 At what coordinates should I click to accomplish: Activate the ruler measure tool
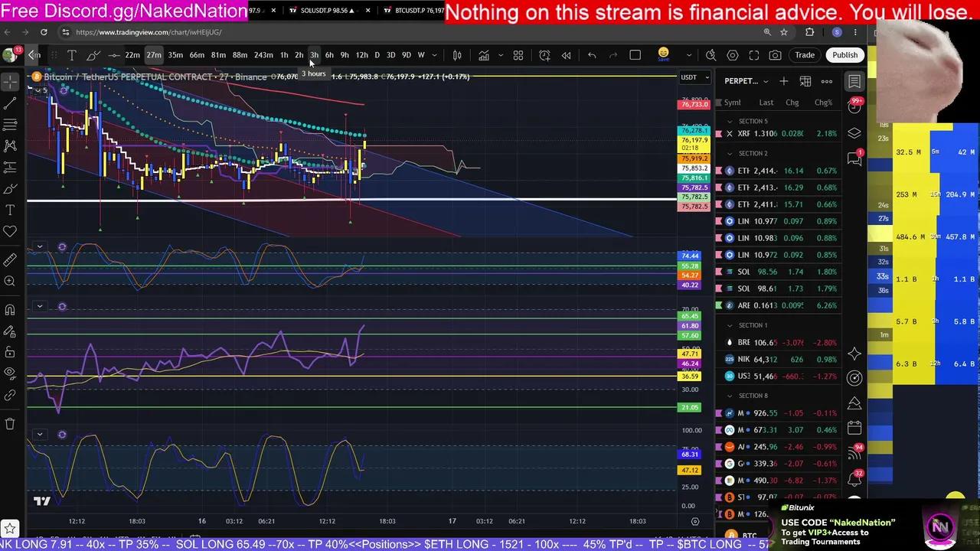click(x=10, y=260)
